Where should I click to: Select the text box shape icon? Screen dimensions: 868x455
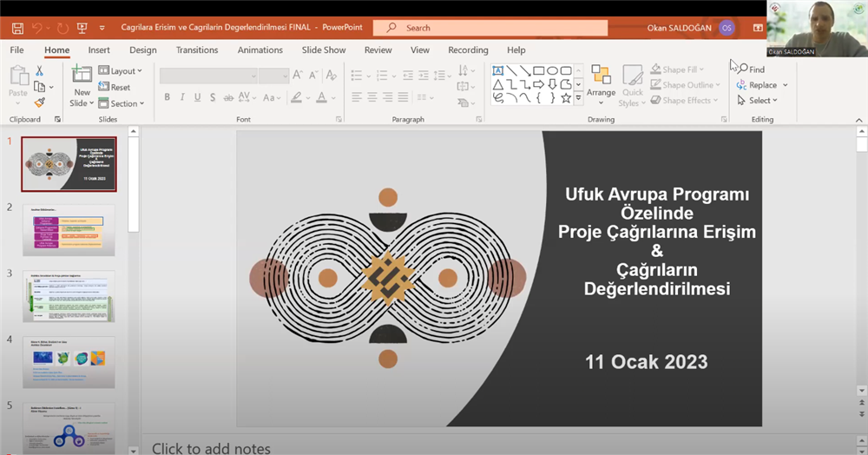(497, 70)
